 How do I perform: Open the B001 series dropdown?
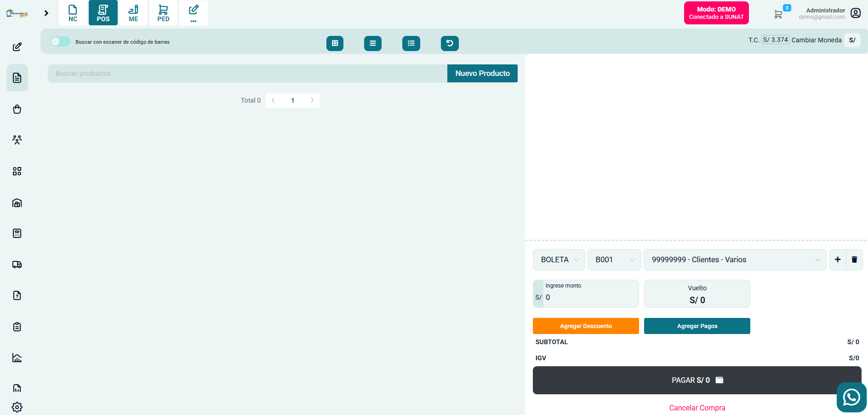point(614,259)
